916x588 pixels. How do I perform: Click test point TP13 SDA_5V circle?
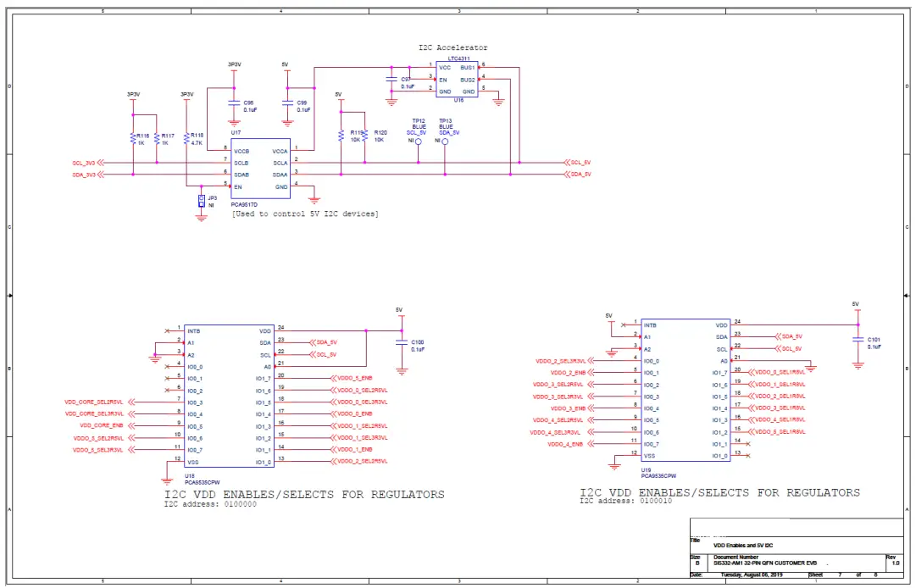tap(445, 141)
